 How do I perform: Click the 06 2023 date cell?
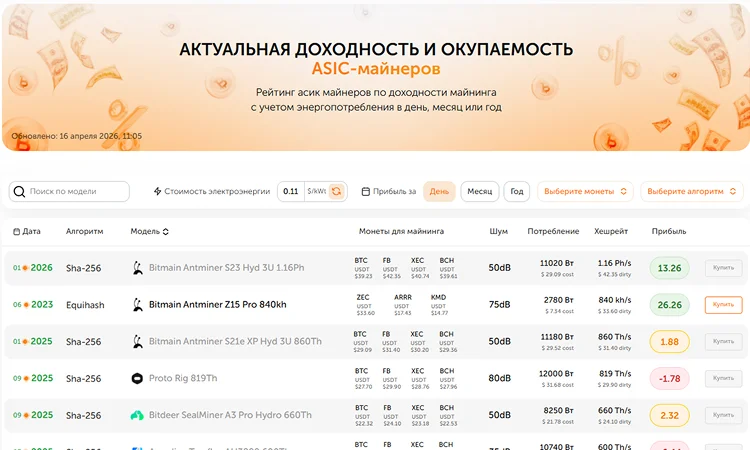click(33, 305)
